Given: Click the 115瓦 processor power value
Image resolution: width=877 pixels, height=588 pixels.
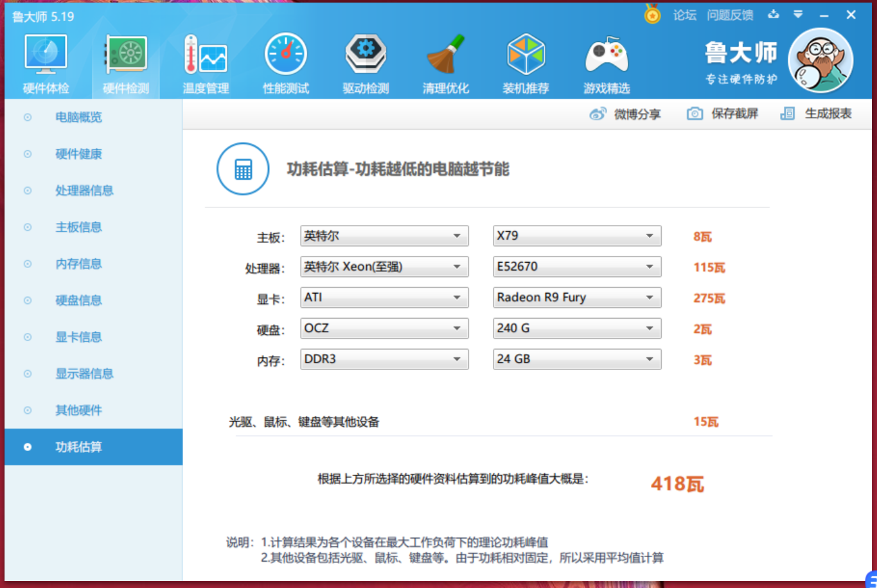Looking at the screenshot, I should point(709,267).
